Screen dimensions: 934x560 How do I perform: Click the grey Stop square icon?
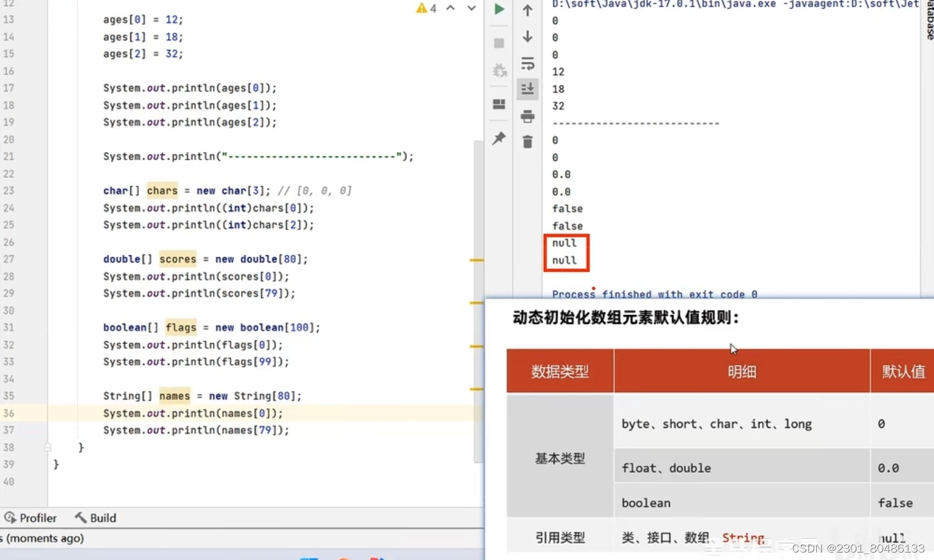pyautogui.click(x=499, y=43)
